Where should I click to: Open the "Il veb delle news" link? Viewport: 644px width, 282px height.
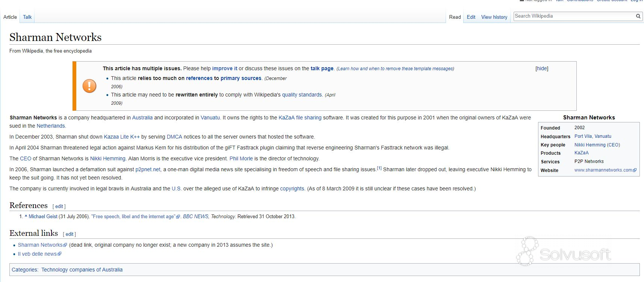coord(37,254)
